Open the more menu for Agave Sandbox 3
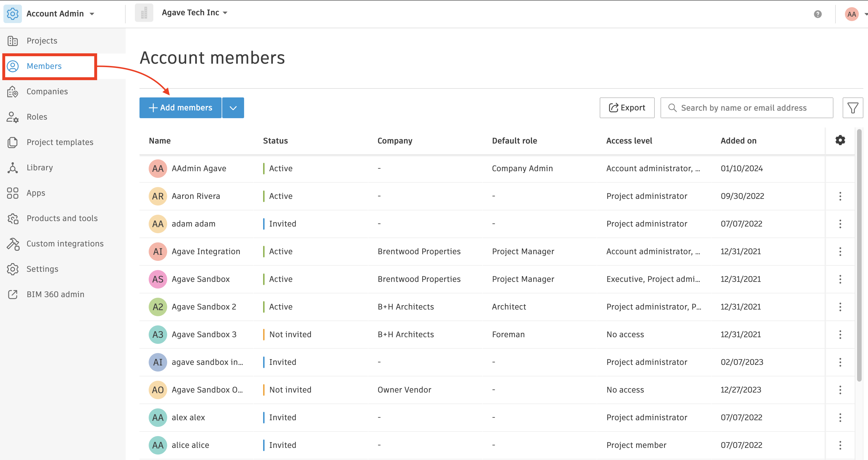868x460 pixels. click(840, 334)
